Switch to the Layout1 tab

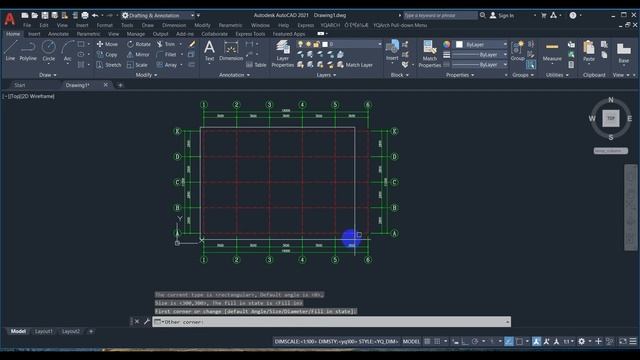(x=43, y=331)
